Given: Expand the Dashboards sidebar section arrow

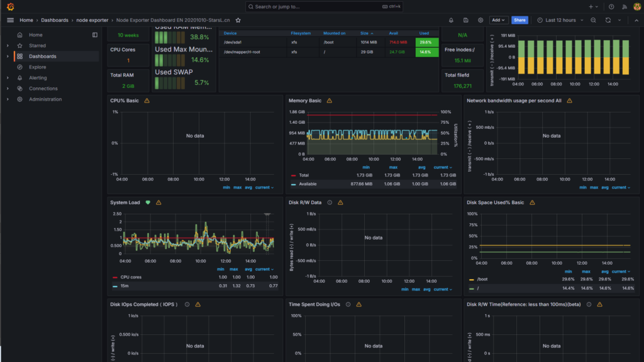Looking at the screenshot, I should (x=8, y=56).
